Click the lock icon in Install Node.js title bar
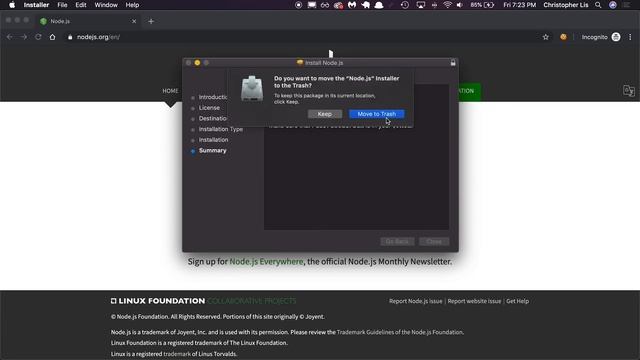The height and width of the screenshot is (360, 640). (453, 63)
